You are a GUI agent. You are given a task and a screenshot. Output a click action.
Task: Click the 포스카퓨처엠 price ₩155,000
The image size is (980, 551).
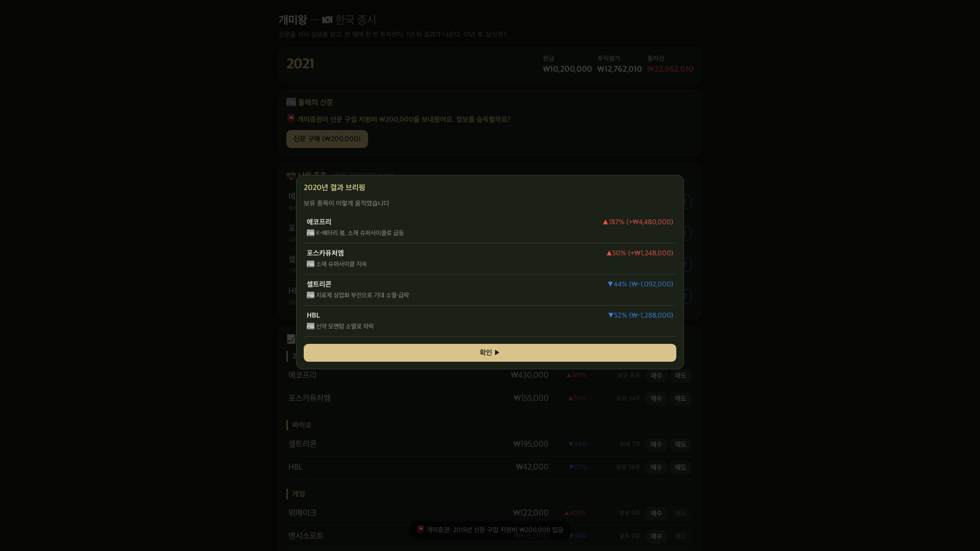531,398
